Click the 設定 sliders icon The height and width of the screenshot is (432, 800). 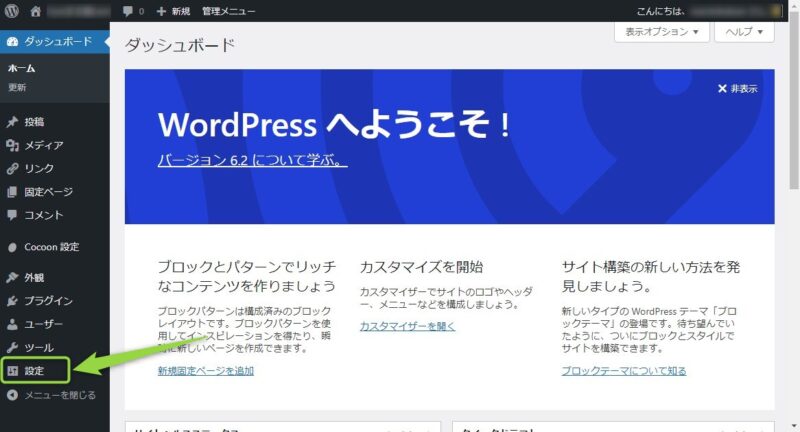coord(12,371)
